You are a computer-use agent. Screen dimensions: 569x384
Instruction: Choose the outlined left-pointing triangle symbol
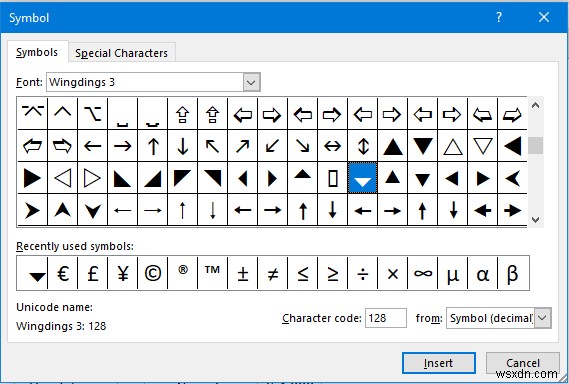click(62, 178)
